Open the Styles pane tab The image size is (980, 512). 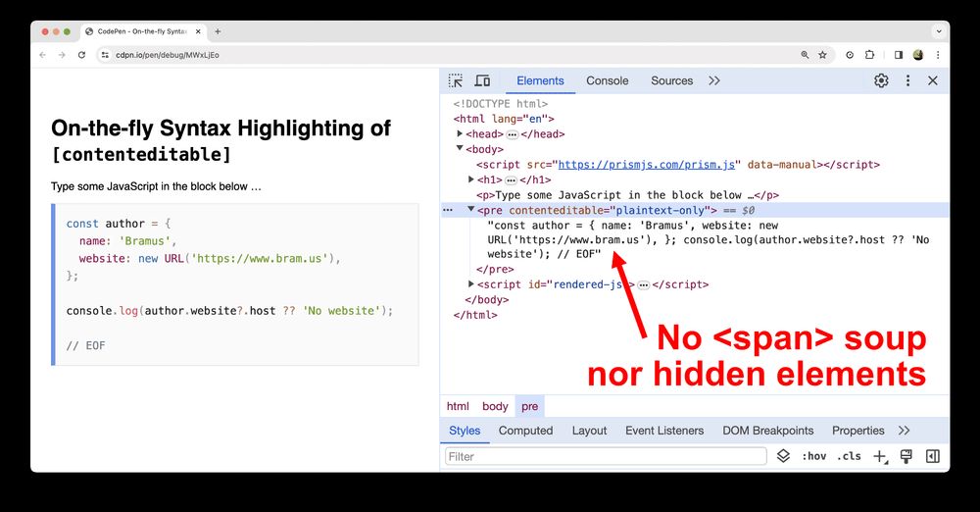click(x=465, y=431)
